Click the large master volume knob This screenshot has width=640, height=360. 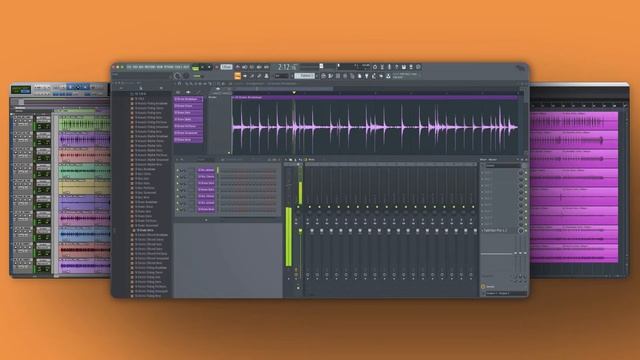coord(177,76)
